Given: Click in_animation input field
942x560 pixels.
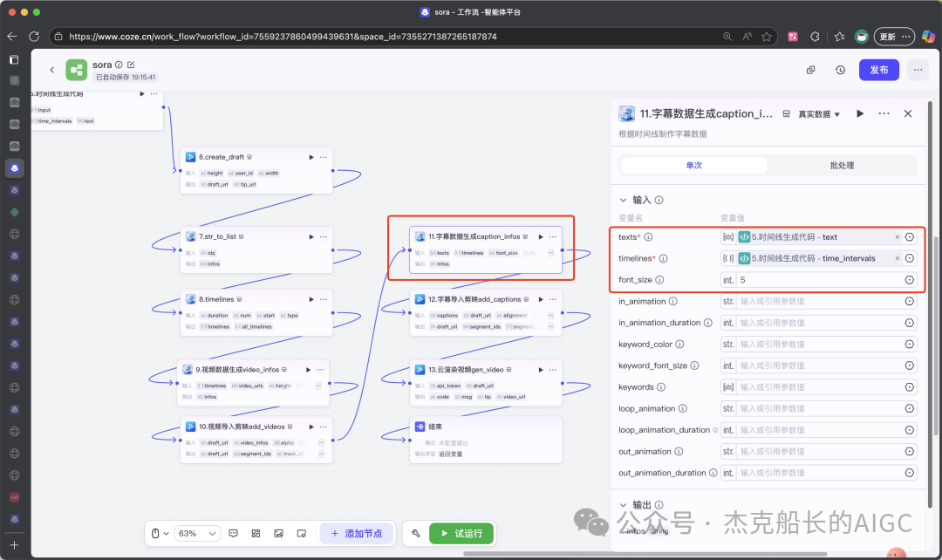Looking at the screenshot, I should click(x=819, y=302).
